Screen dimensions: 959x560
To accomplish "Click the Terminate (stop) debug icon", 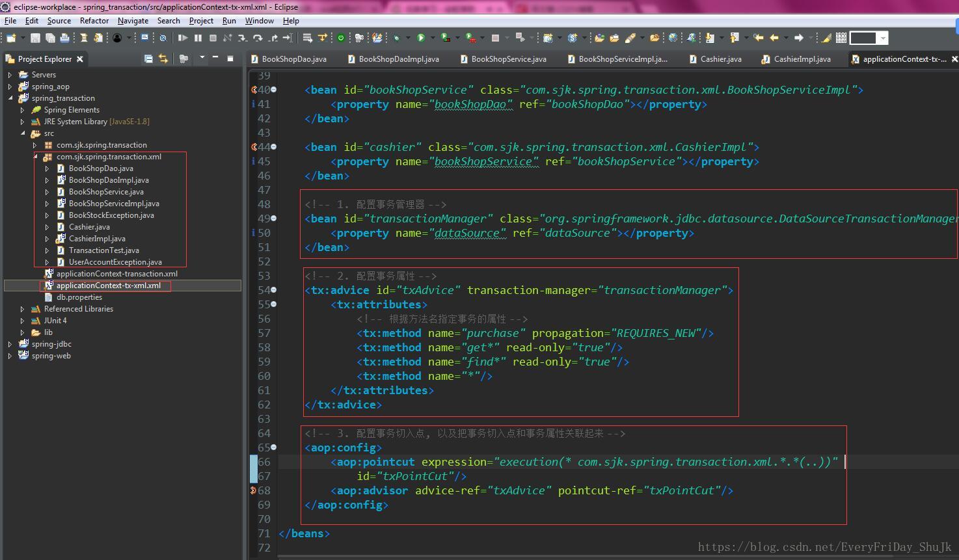I will [x=213, y=38].
